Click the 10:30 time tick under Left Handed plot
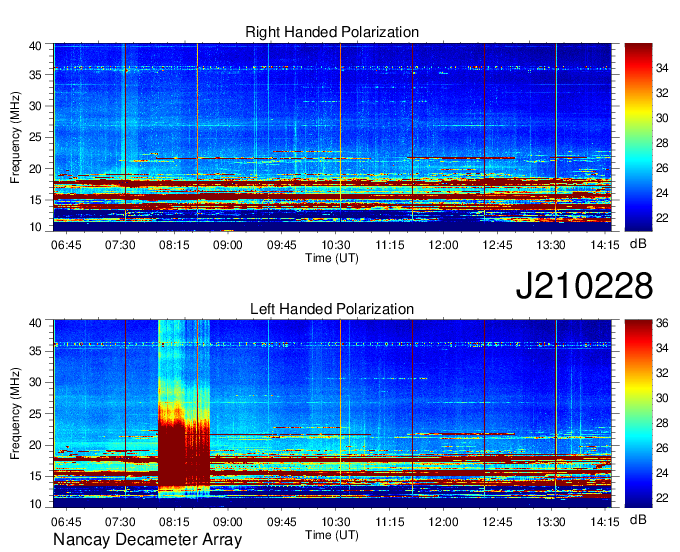Screen dimensions: 680x552 [x=336, y=522]
